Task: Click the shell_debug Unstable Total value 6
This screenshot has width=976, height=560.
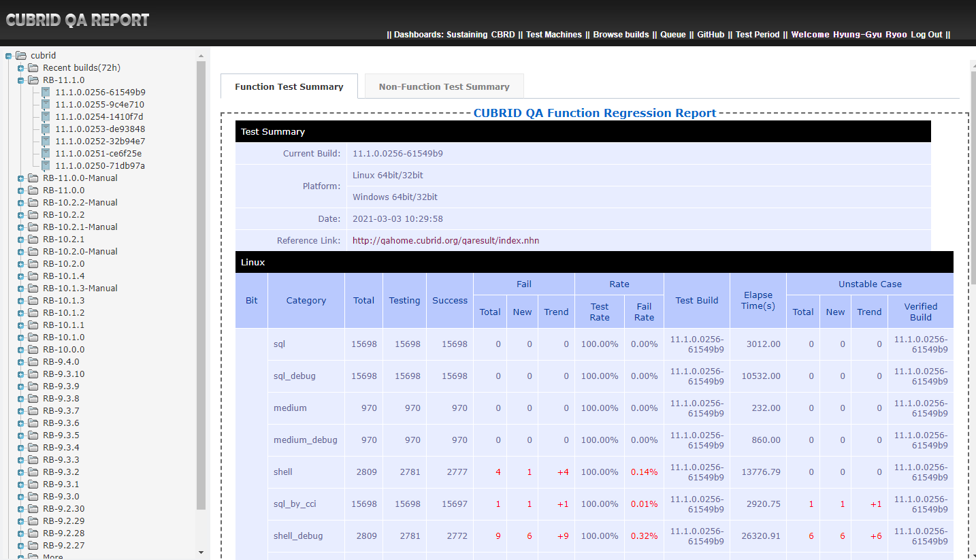Action: pos(811,536)
